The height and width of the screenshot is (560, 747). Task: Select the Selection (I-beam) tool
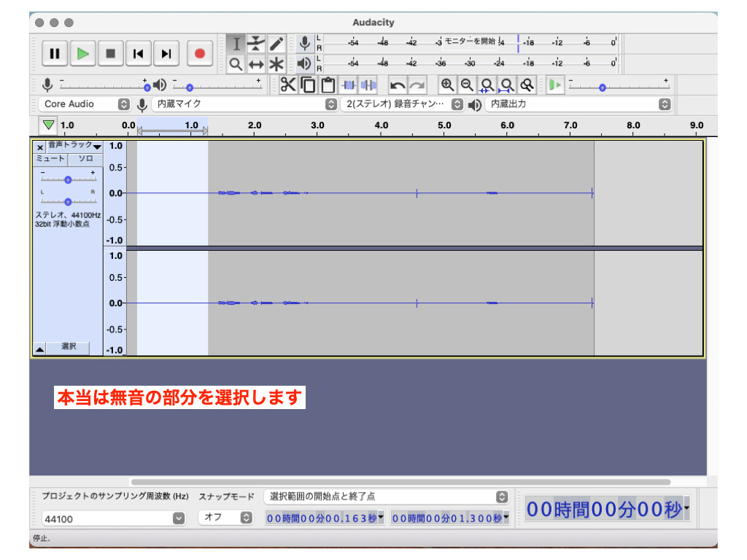click(x=236, y=44)
